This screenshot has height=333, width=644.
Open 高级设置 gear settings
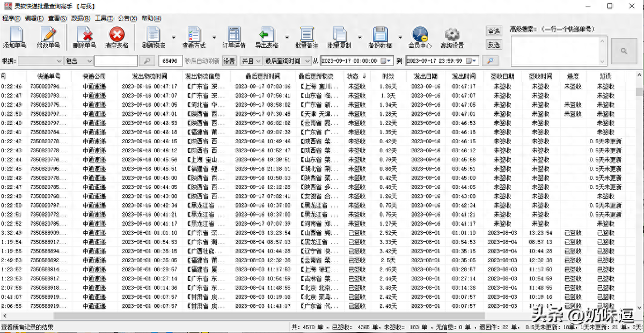(452, 35)
